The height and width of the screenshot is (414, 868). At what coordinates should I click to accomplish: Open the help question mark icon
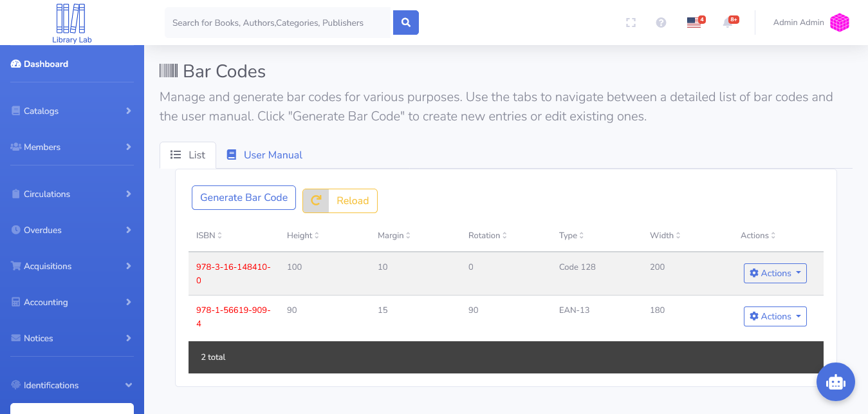coord(661,23)
